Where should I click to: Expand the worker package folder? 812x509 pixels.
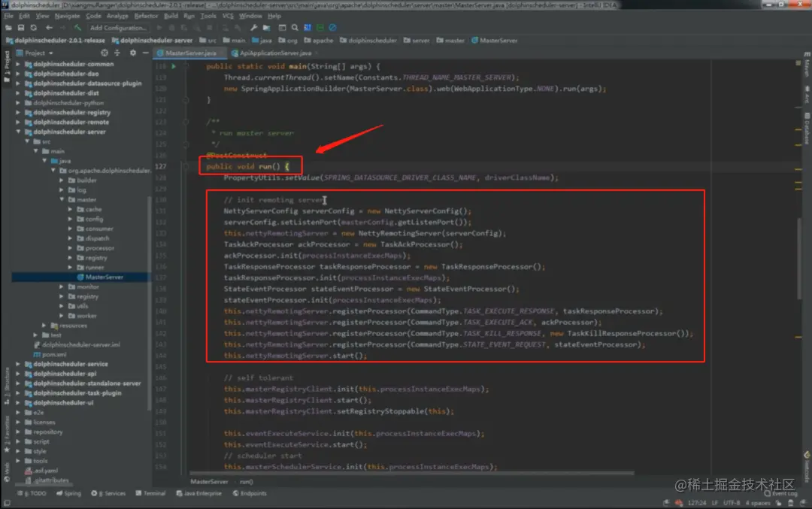coord(62,315)
